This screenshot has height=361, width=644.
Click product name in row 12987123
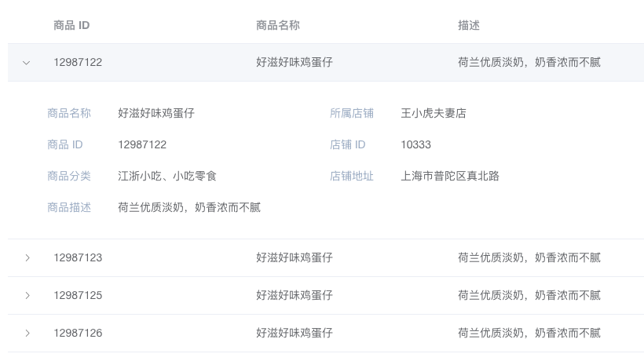[295, 257]
